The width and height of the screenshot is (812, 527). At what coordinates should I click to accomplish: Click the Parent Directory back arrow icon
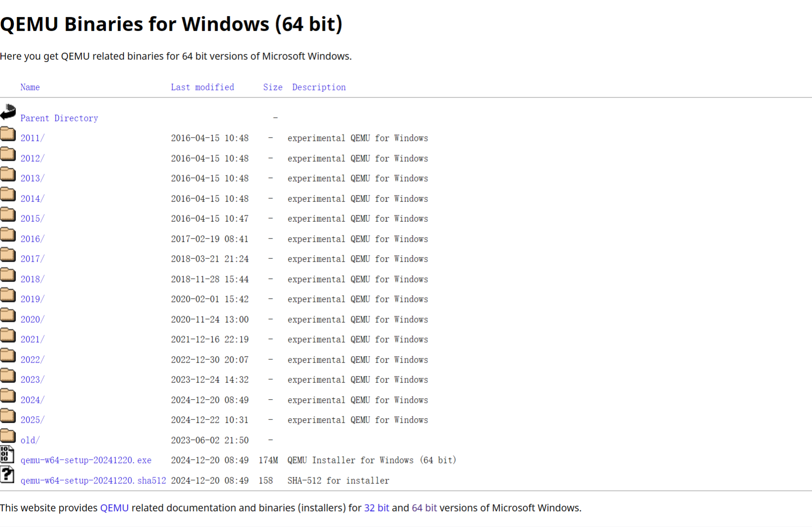click(8, 112)
